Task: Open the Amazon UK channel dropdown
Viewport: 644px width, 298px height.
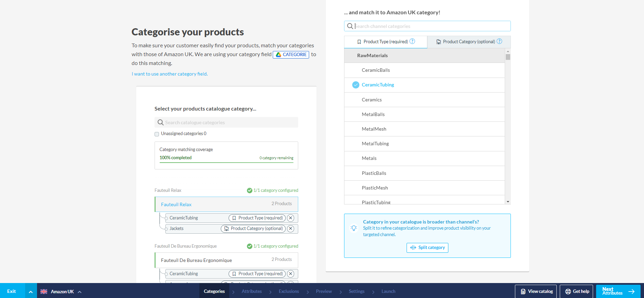Action: pos(61,292)
